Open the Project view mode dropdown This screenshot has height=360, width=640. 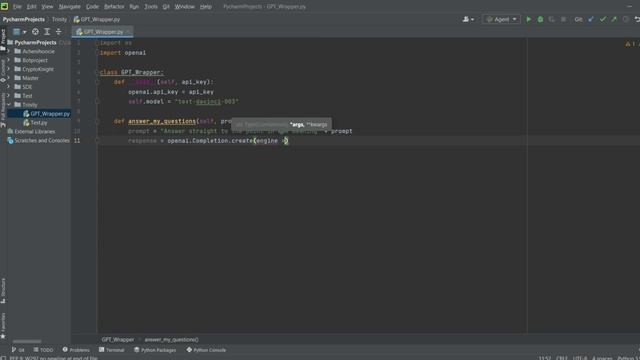click(x=19, y=32)
